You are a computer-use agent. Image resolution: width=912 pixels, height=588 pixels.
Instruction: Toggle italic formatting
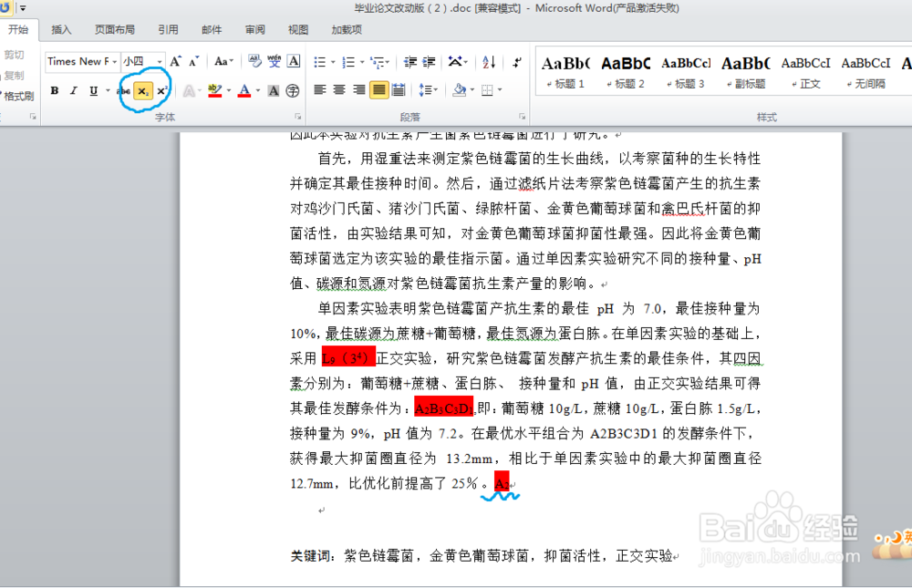(72, 90)
